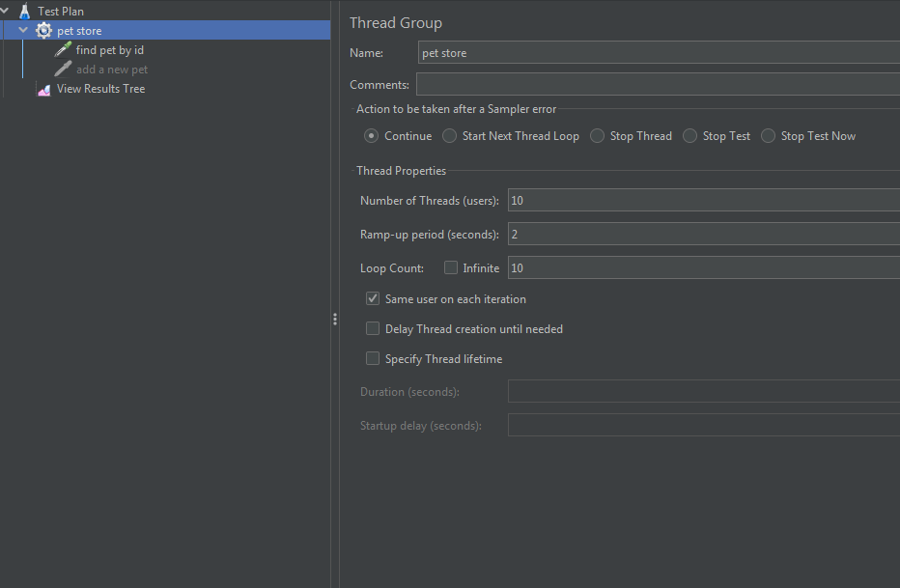Click the Thread Properties section label
This screenshot has width=900, height=588.
[401, 171]
